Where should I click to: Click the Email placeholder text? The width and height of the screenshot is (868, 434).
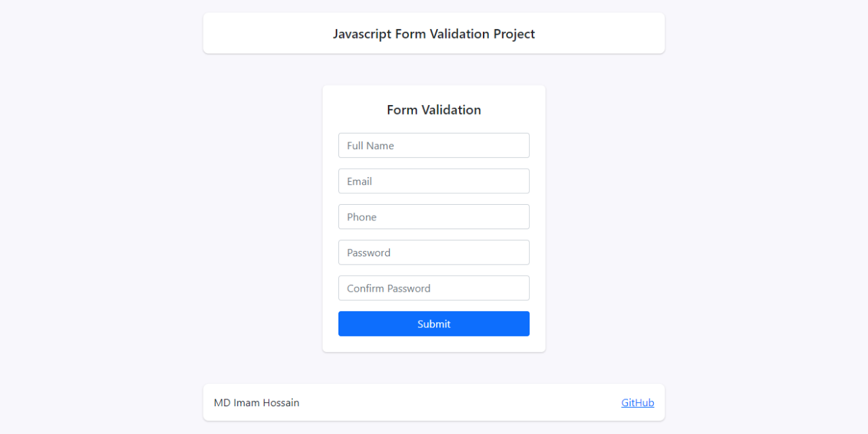click(359, 182)
